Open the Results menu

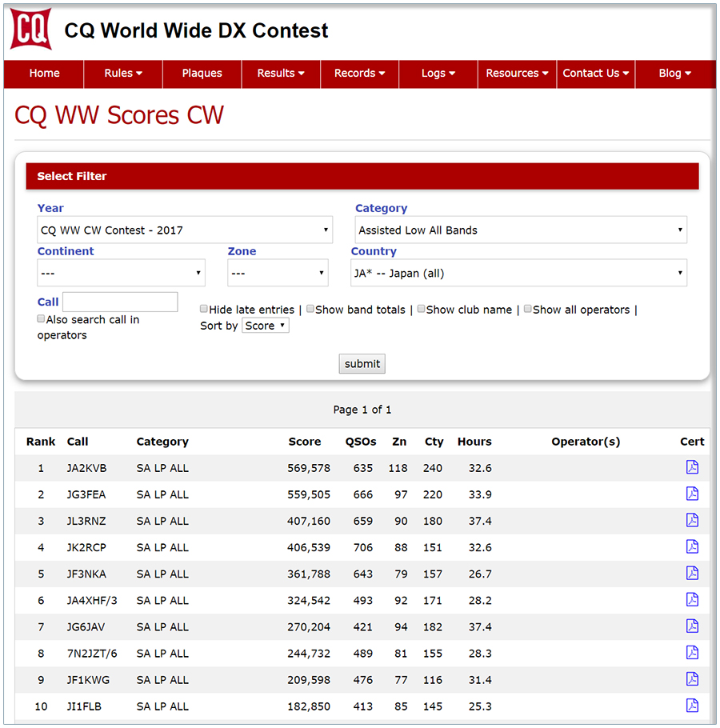[281, 74]
